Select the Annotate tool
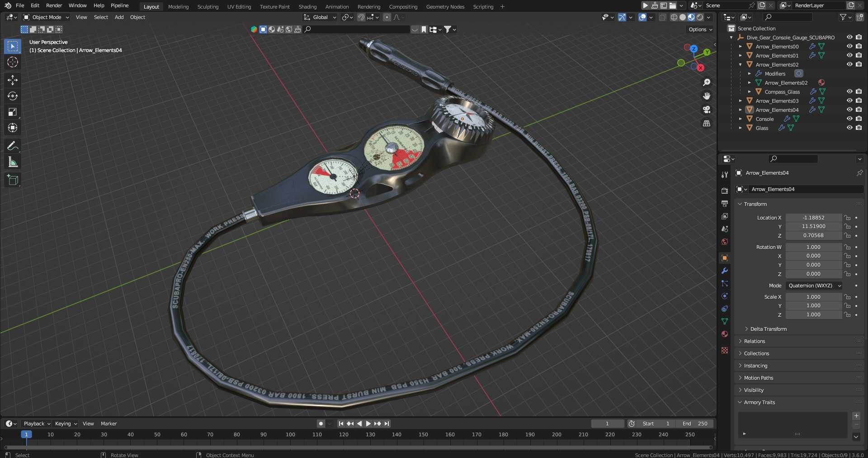868x458 pixels. (13, 146)
